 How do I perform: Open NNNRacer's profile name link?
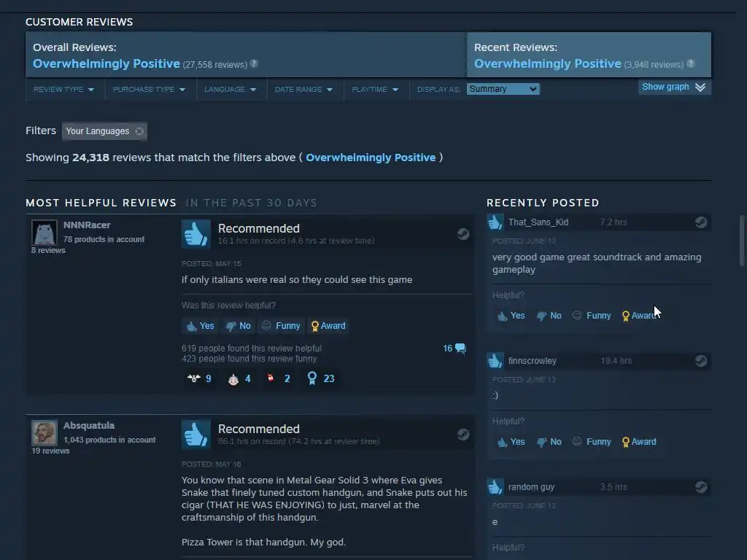87,225
